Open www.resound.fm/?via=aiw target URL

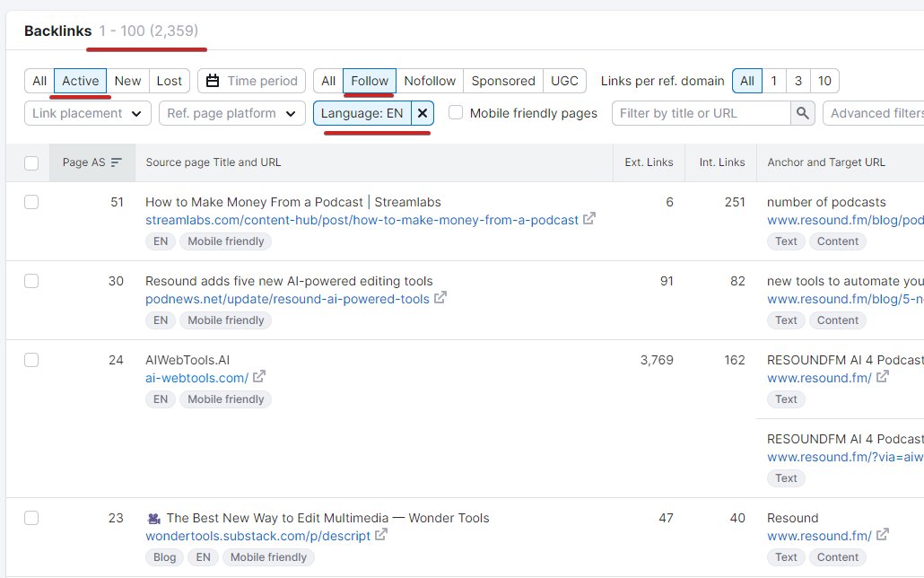[845, 457]
